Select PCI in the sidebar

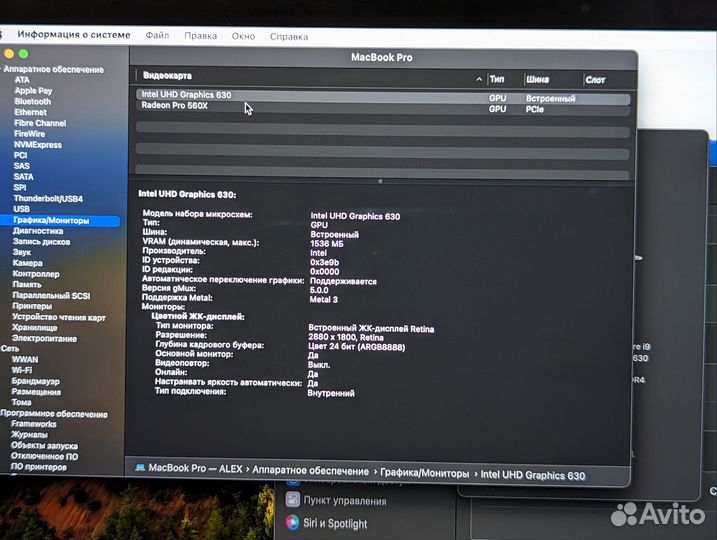coord(21,155)
